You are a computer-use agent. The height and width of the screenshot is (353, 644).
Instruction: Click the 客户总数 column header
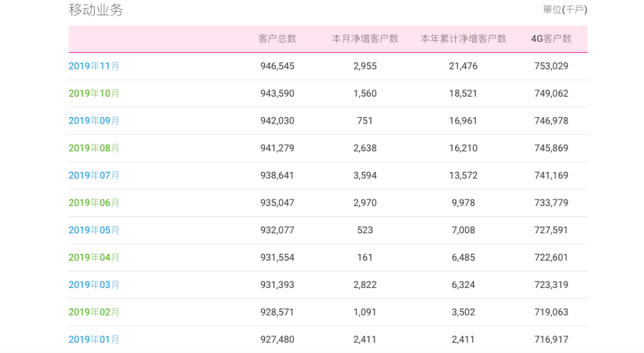pyautogui.click(x=277, y=39)
